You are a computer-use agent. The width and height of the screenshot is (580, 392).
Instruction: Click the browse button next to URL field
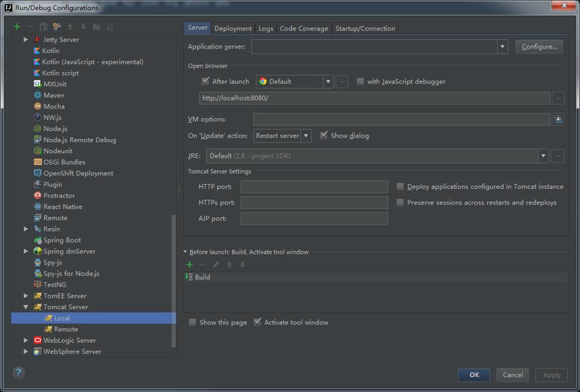click(x=558, y=98)
